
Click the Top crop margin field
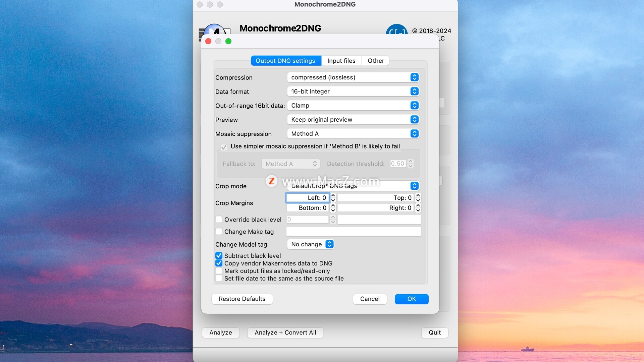[376, 198]
